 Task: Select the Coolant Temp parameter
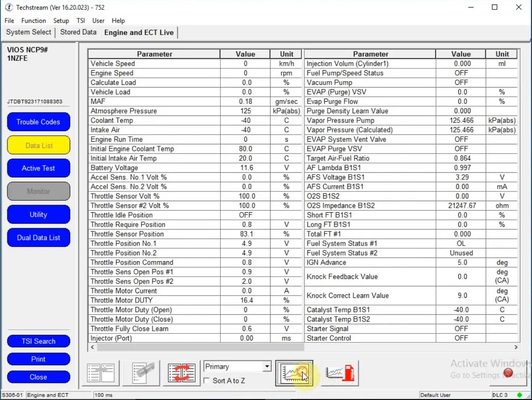[x=154, y=120]
